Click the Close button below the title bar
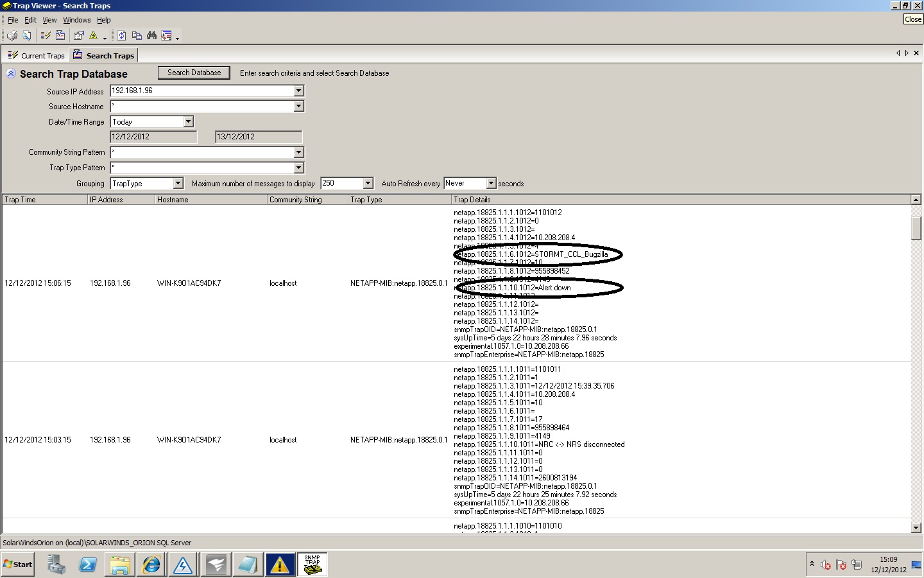This screenshot has height=578, width=924. (x=913, y=19)
